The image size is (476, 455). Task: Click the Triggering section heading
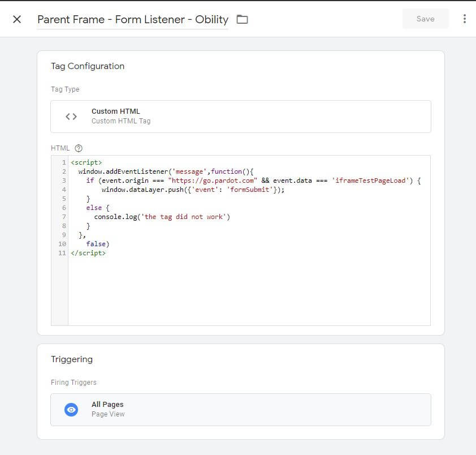[x=72, y=359]
